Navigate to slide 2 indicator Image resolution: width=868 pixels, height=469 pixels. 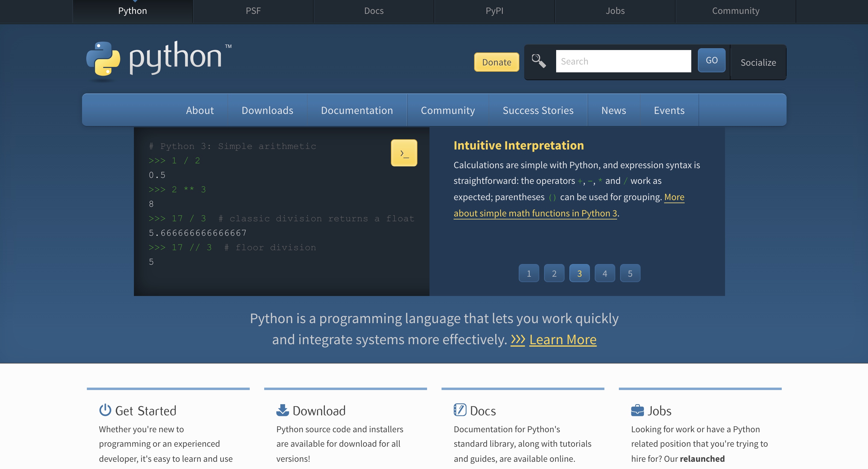tap(554, 272)
